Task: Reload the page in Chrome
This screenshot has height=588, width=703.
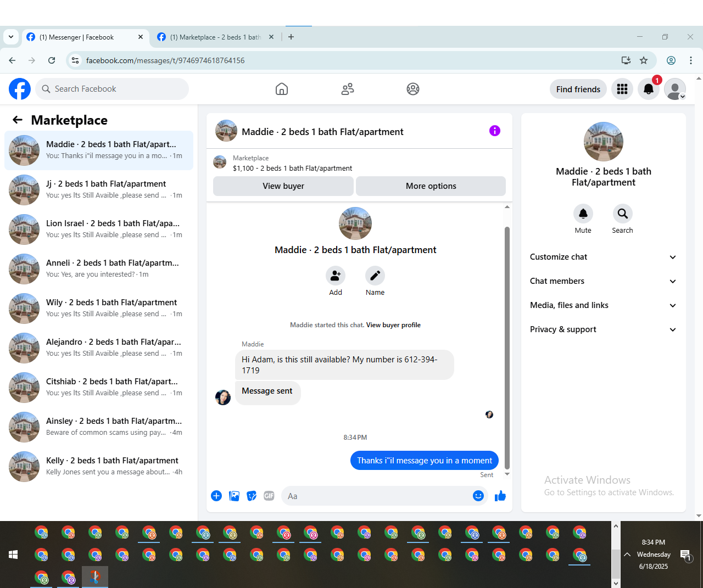Action: click(52, 60)
